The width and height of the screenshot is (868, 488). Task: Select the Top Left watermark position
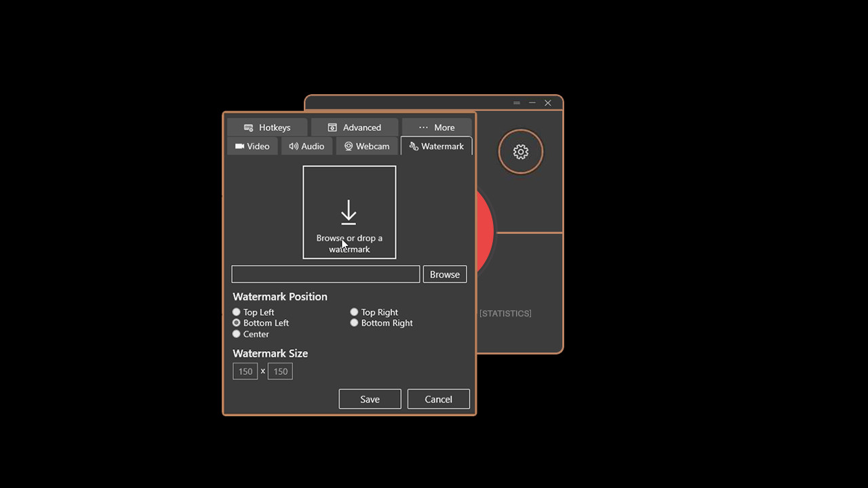236,312
